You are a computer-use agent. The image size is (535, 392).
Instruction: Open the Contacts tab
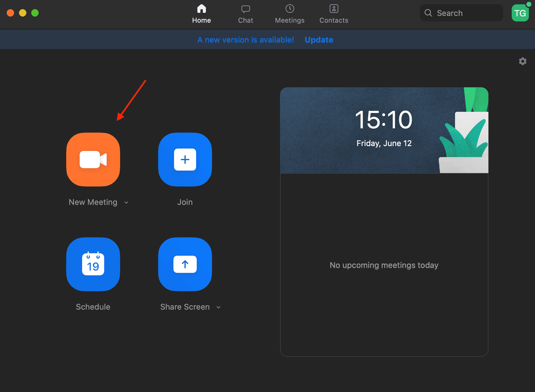point(334,14)
